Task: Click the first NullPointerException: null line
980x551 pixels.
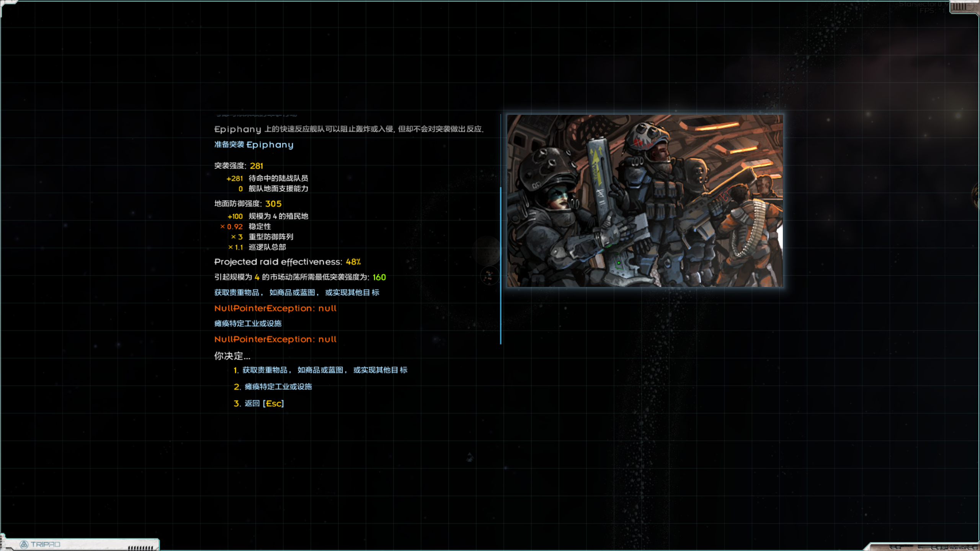Action: pyautogui.click(x=275, y=308)
